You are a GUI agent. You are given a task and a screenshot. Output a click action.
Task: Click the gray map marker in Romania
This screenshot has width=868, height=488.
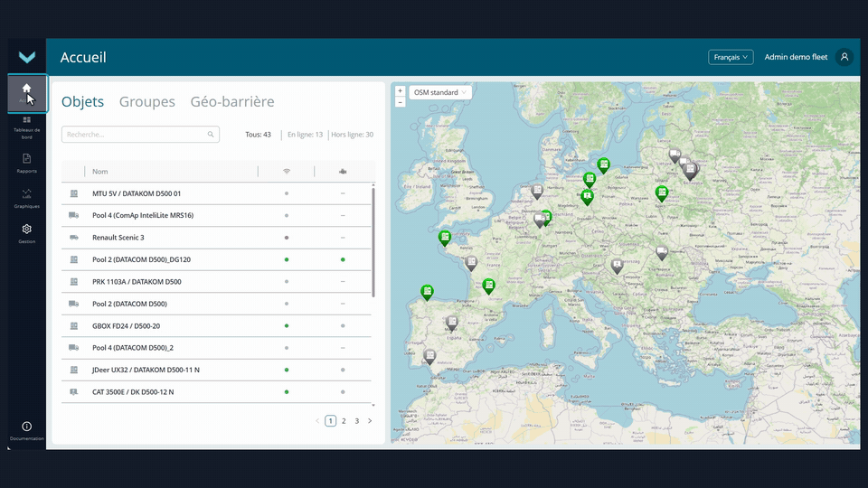coord(662,253)
